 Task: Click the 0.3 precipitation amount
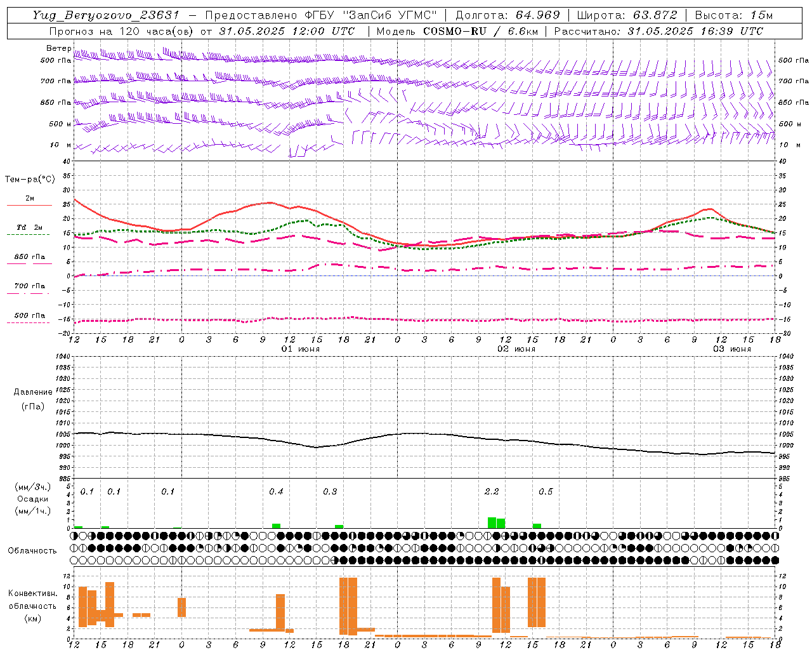pyautogui.click(x=330, y=492)
